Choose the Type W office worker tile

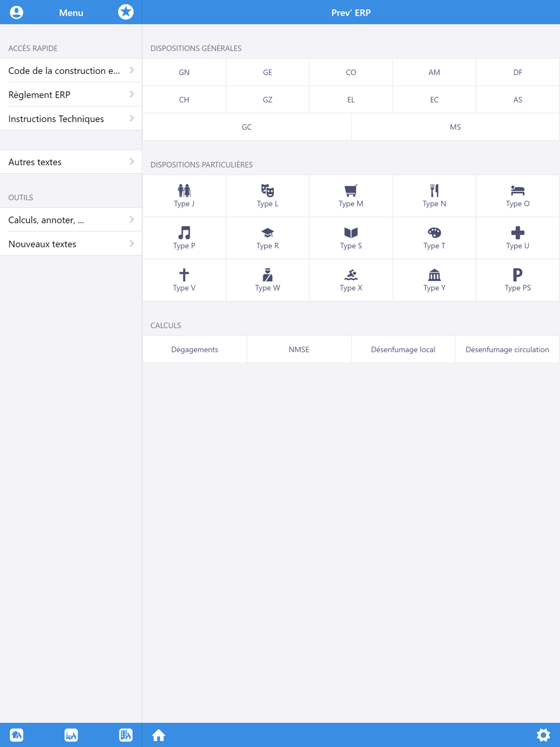268,280
